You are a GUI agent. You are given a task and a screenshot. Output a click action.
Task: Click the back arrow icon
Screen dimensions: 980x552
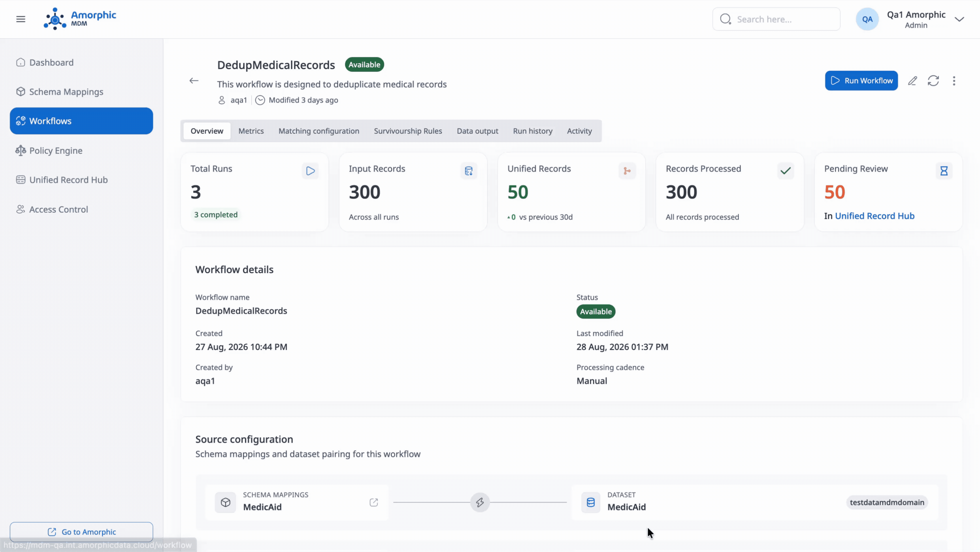(x=194, y=81)
